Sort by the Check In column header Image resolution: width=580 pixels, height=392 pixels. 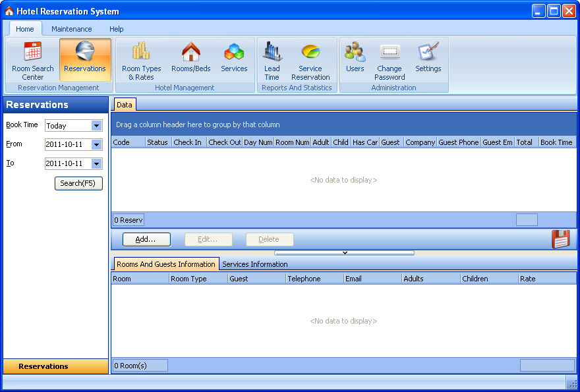click(x=188, y=142)
